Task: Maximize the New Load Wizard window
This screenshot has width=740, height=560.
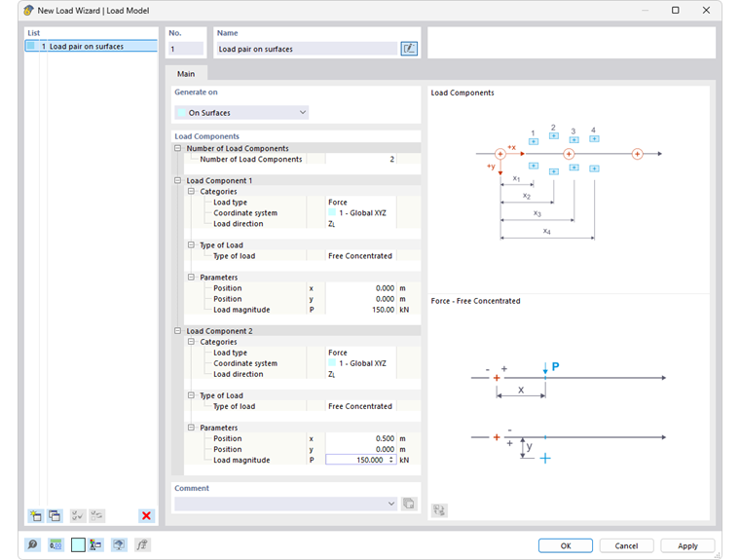Action: click(x=676, y=10)
